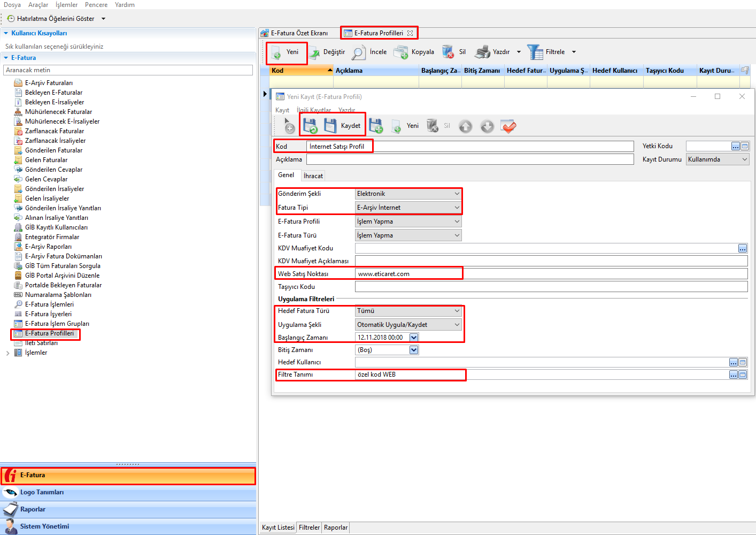
Task: Click the Kaydet save icon in dialog
Action: click(330, 126)
